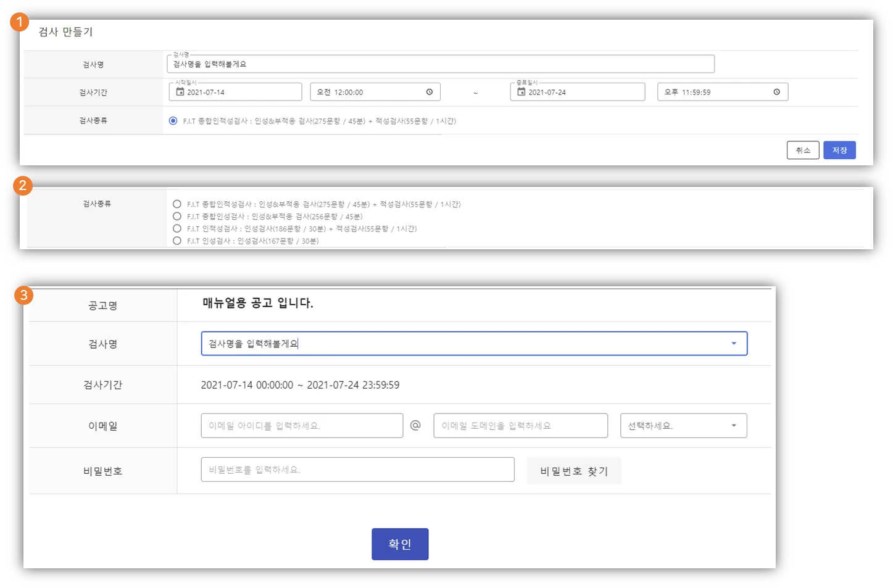Click the 이메일 row label
Screen dimensions: 893x588
[x=103, y=426]
